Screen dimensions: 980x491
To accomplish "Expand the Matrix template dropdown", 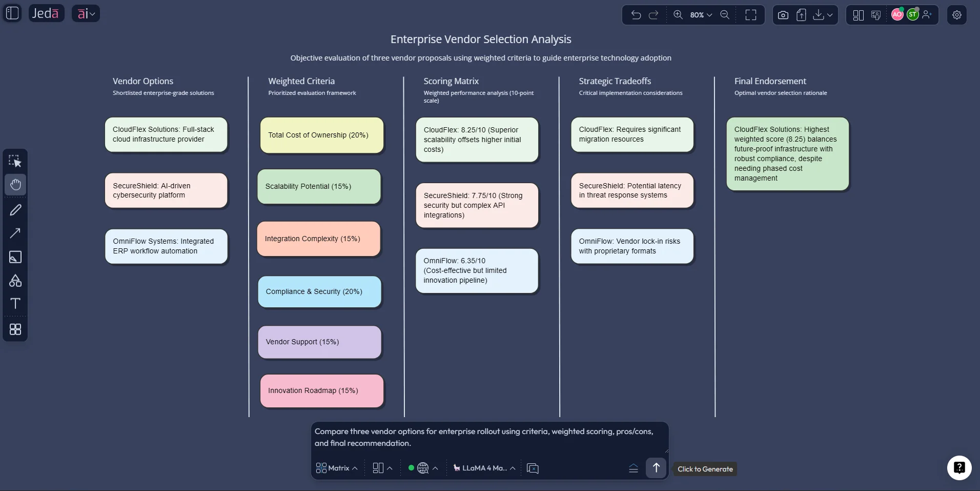I will (337, 468).
